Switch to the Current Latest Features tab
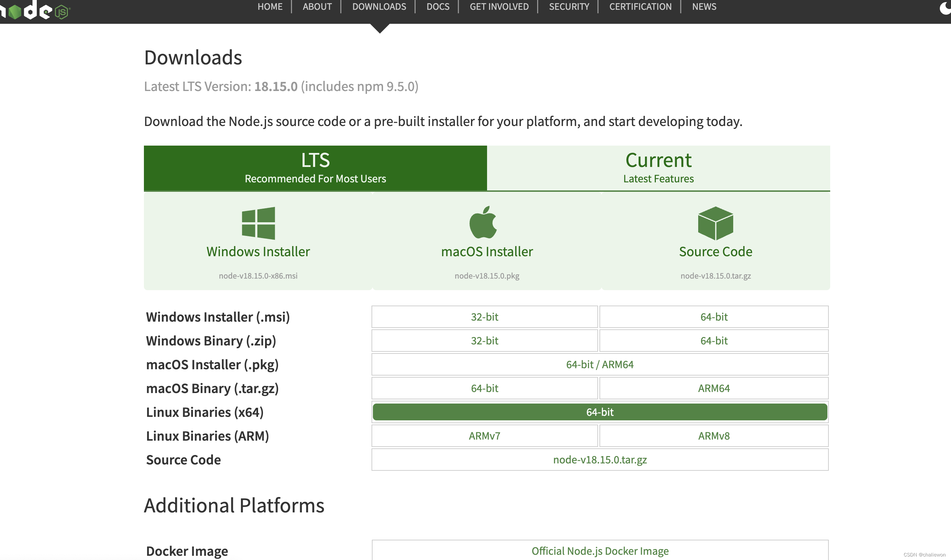This screenshot has height=560, width=951. pos(658,168)
